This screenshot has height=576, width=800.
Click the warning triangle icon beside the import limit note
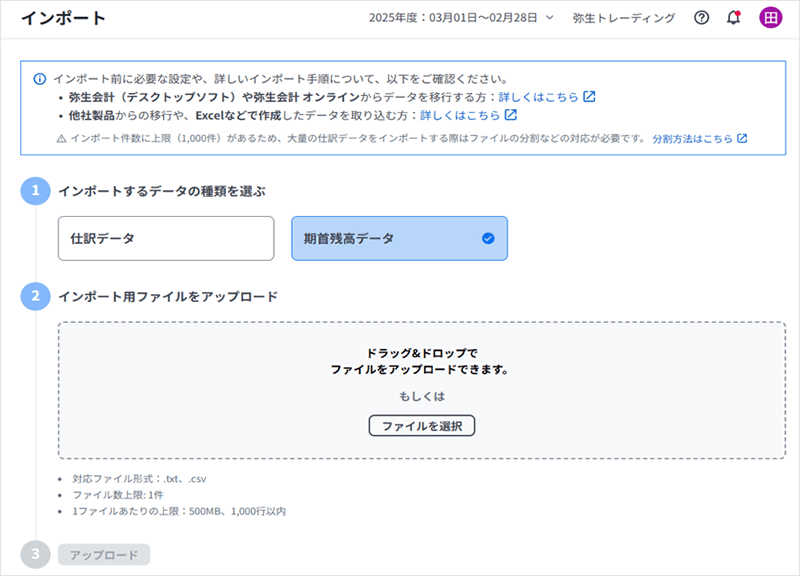click(61, 139)
